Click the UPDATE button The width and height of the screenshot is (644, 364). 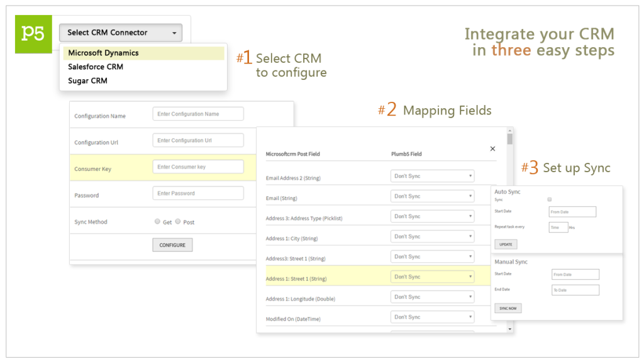click(506, 244)
